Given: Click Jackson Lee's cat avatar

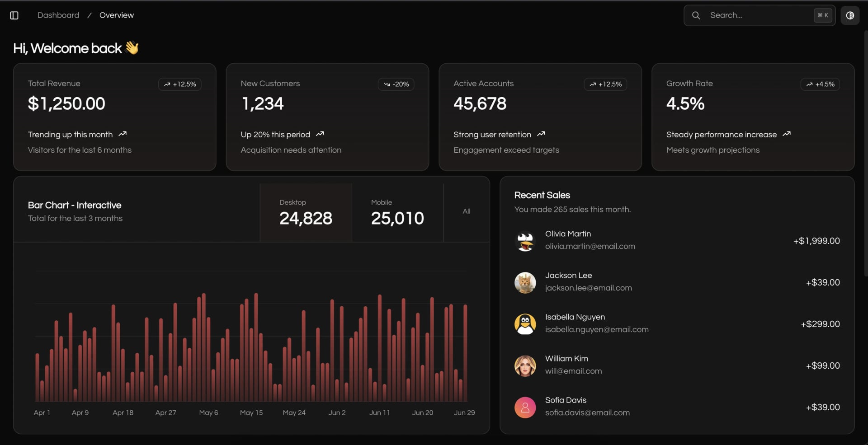Looking at the screenshot, I should pyautogui.click(x=525, y=282).
